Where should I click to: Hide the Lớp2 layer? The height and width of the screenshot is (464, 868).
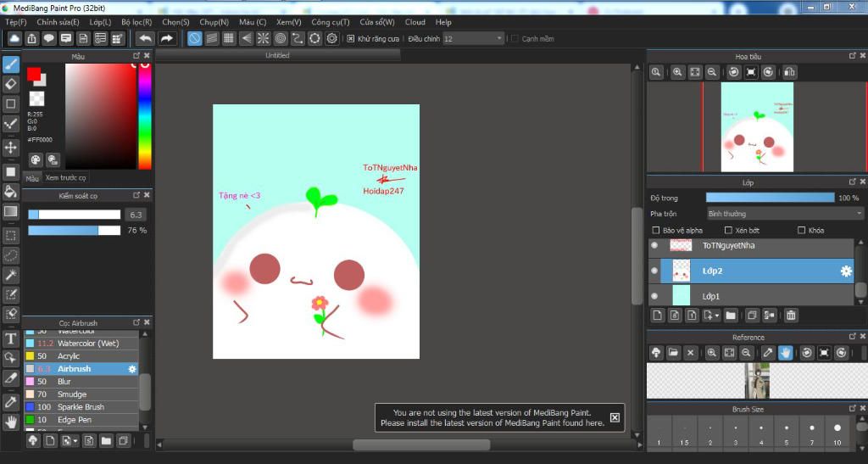[x=655, y=271]
